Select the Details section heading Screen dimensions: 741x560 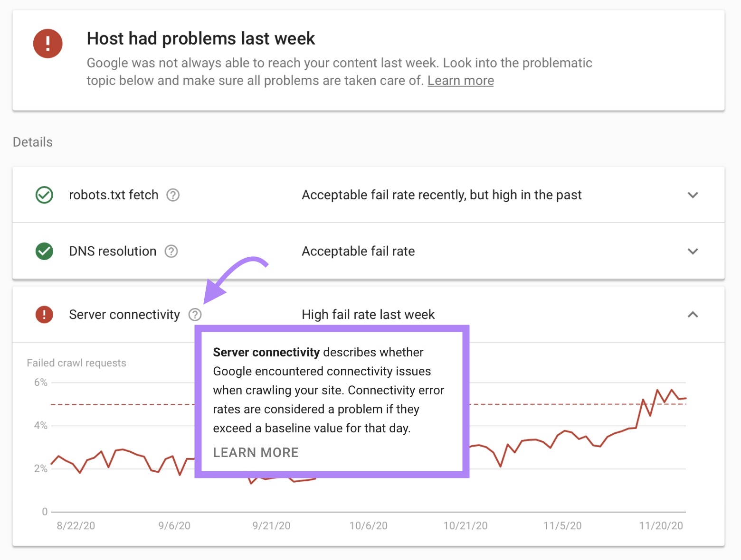pyautogui.click(x=32, y=141)
